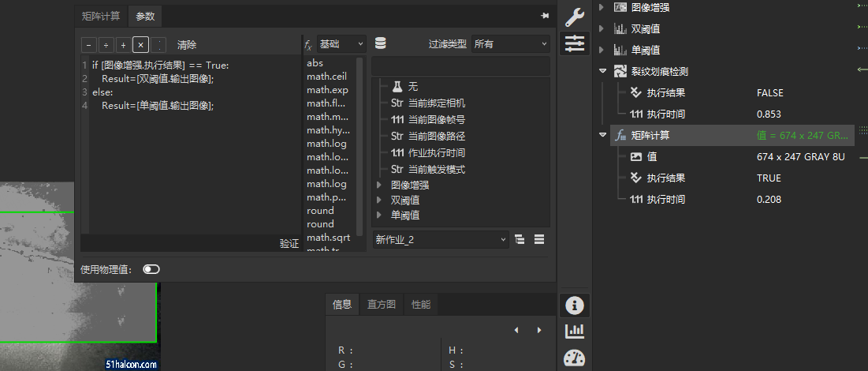Image resolution: width=868 pixels, height=371 pixels.
Task: Click the wrench settings icon
Action: point(575,17)
